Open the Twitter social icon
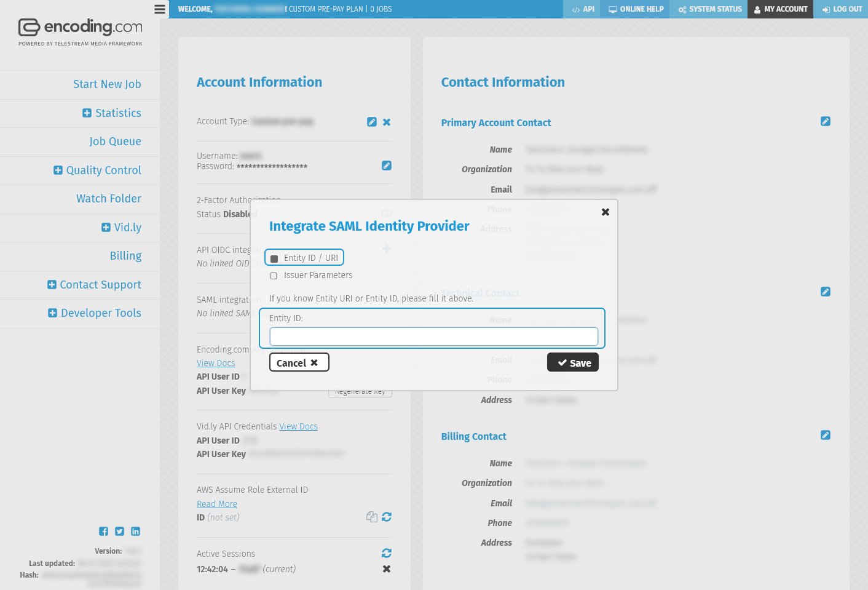 119,531
